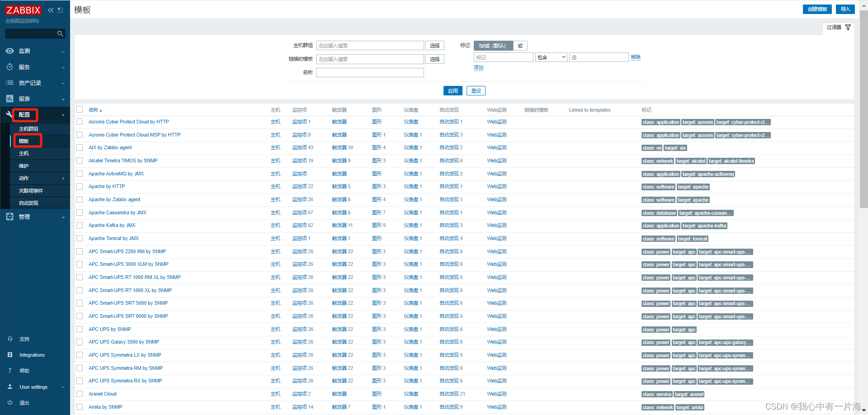Select the 或 tag mode

click(520, 46)
